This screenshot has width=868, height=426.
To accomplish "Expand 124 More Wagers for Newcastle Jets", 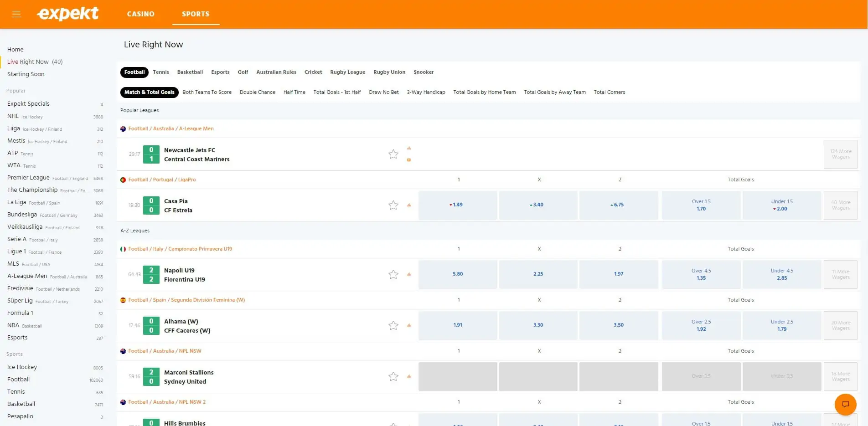I will pyautogui.click(x=840, y=154).
